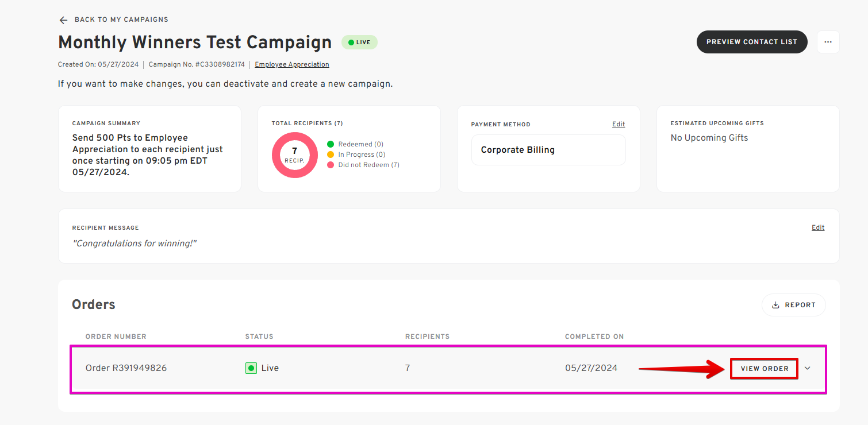The image size is (868, 425).
Task: Click the In Progress (0) label
Action: [362, 154]
